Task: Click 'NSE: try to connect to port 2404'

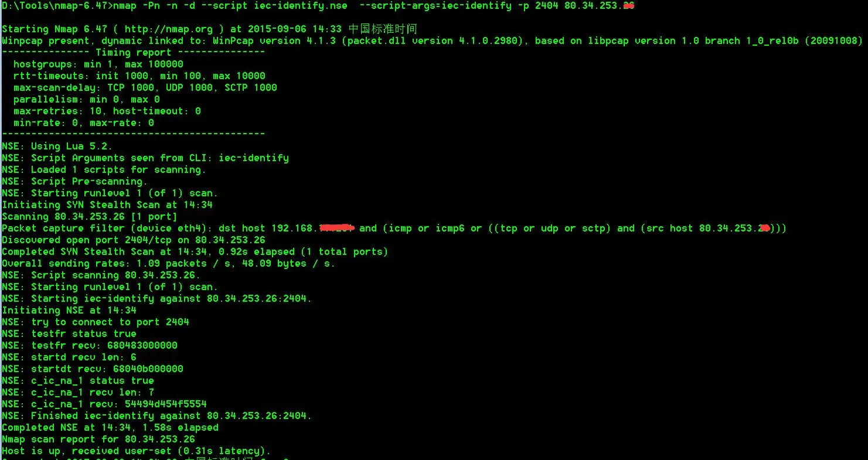Action: 95,322
